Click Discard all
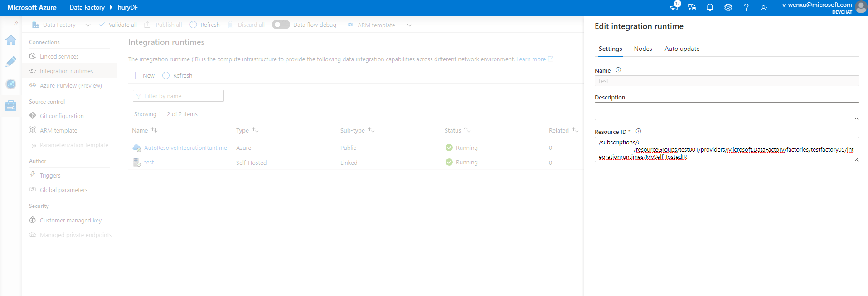Image resolution: width=868 pixels, height=296 pixels. pyautogui.click(x=246, y=25)
